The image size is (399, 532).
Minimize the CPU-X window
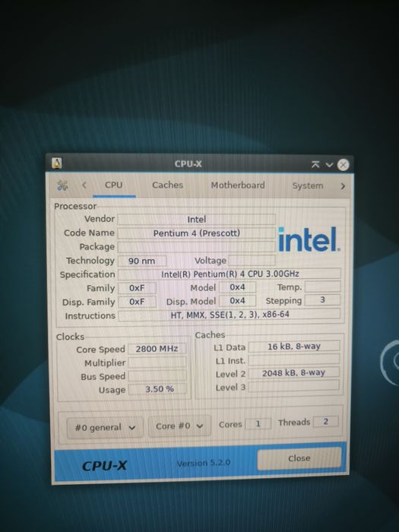[x=329, y=165]
